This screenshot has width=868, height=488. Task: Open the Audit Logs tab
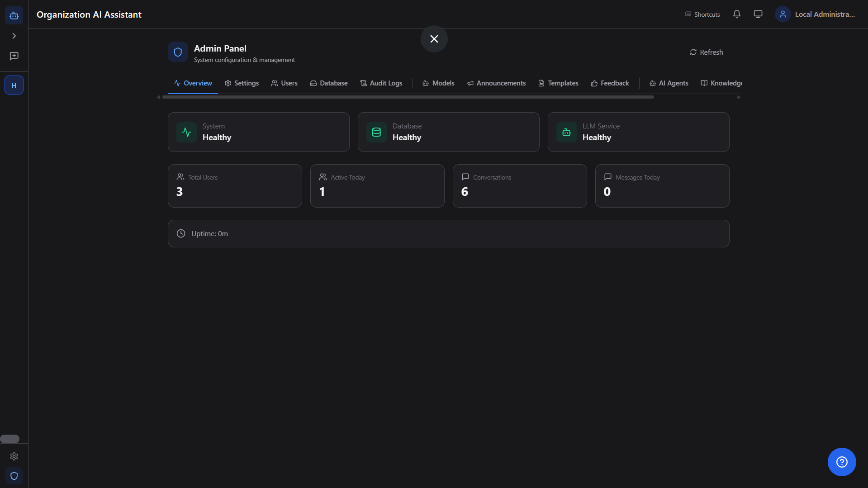381,83
